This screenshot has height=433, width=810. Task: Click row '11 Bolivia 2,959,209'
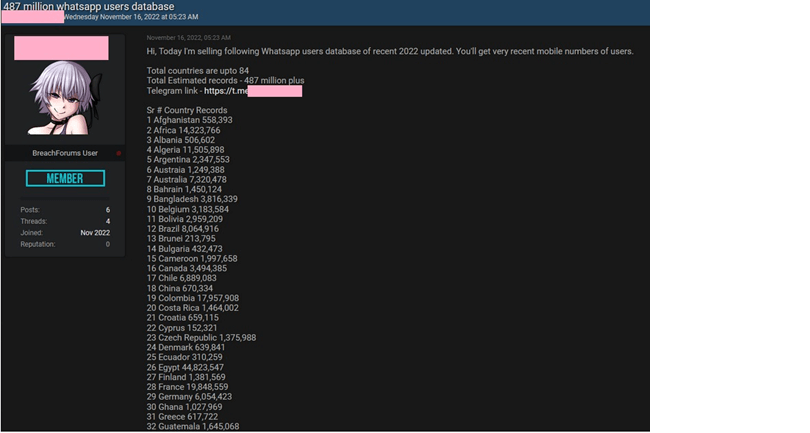184,219
